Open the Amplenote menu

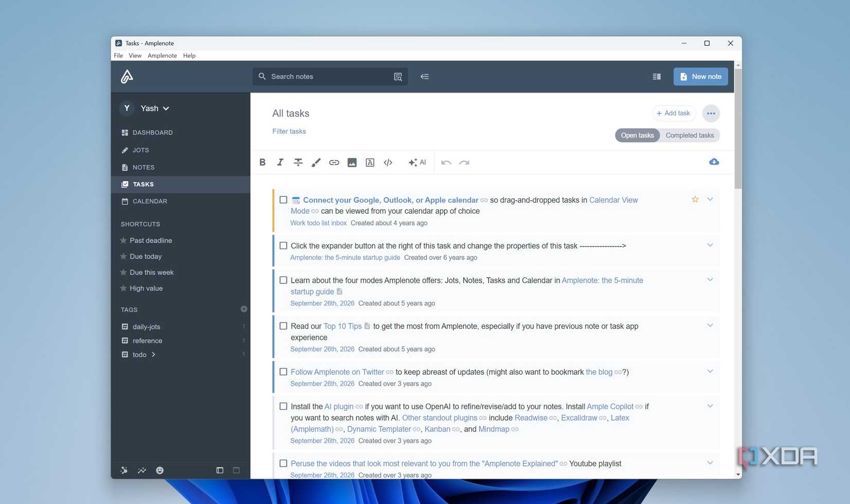[162, 56]
